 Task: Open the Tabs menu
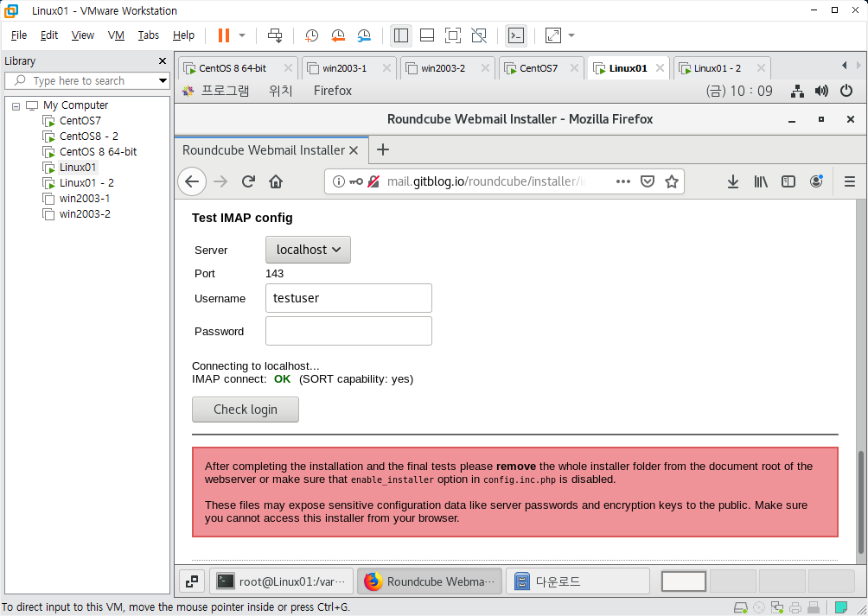coord(149,35)
